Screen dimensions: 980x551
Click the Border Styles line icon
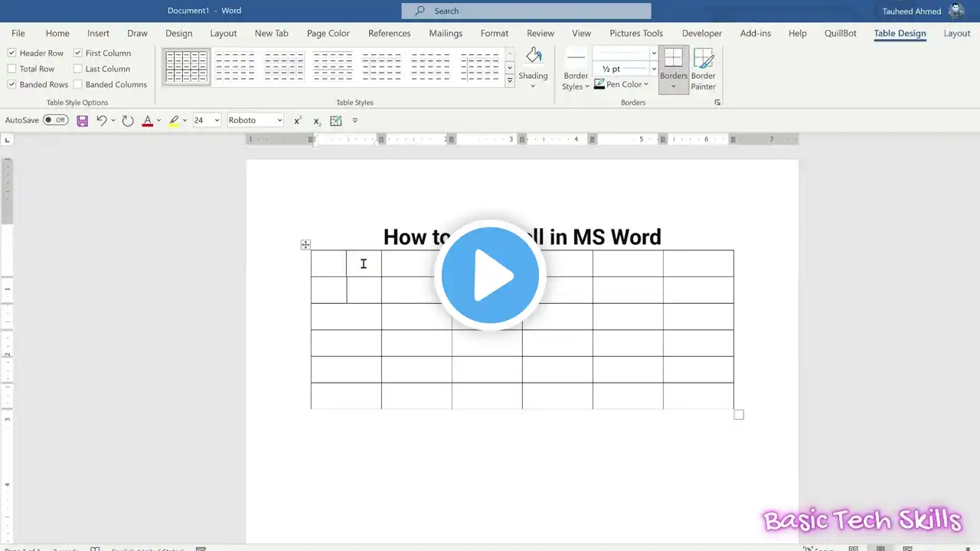click(576, 57)
